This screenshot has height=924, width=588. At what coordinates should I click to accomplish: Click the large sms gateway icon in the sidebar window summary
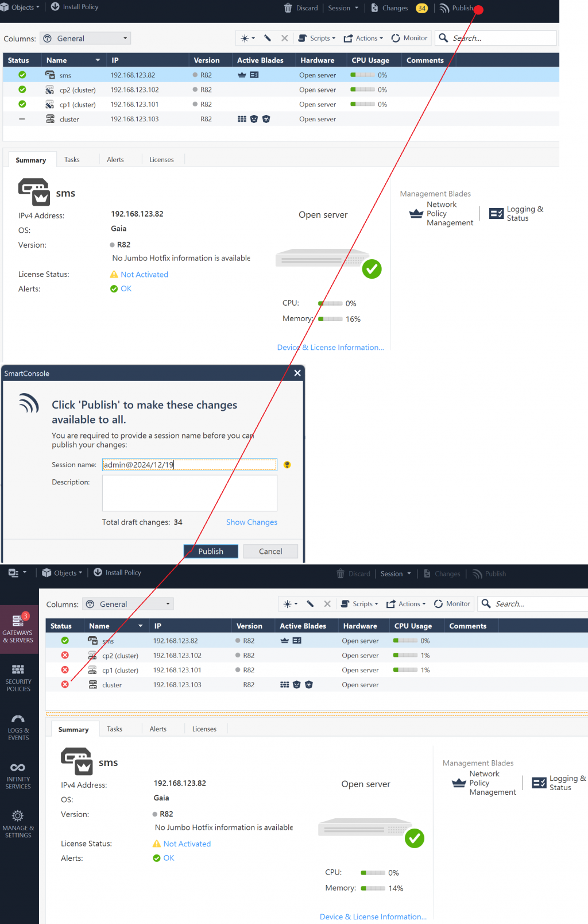[x=77, y=761]
